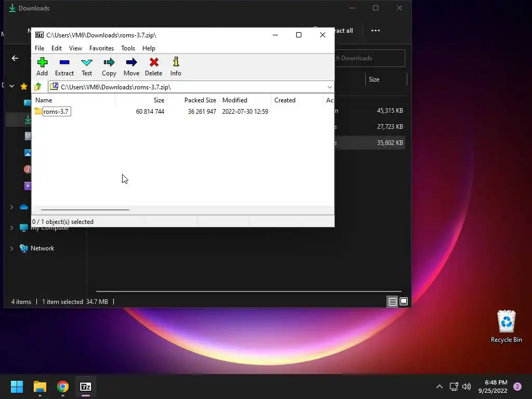Open the network tray icon
532x399 pixels.
coord(454,387)
